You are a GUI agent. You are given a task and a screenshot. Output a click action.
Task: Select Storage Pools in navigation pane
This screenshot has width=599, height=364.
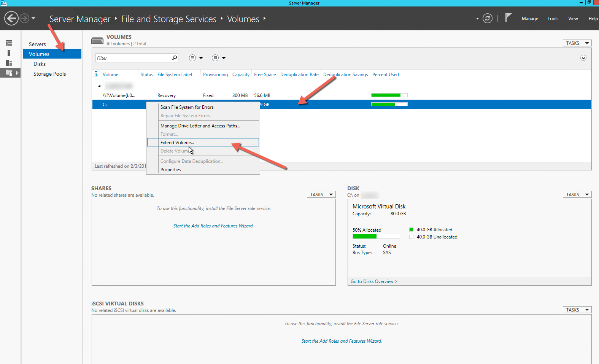(x=50, y=74)
